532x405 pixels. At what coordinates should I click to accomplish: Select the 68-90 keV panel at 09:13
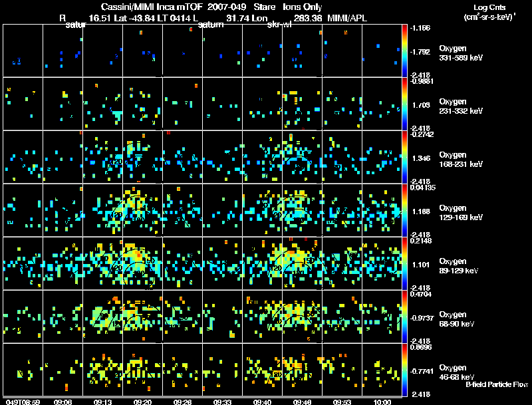(103, 317)
